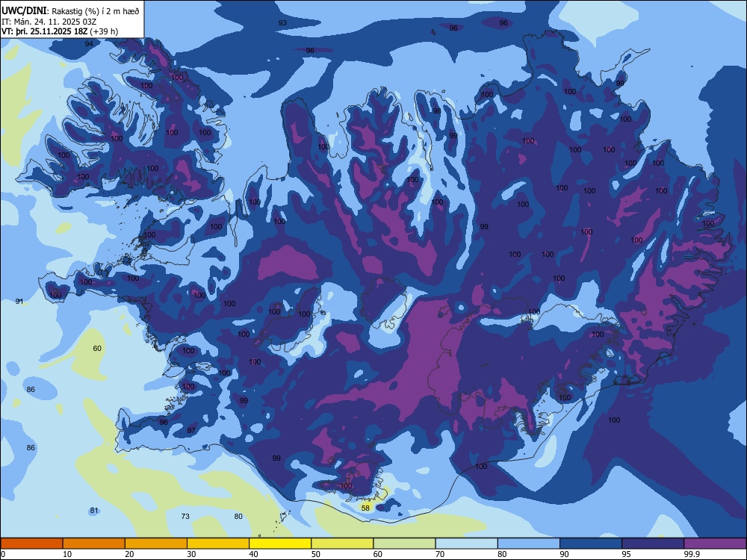The height and width of the screenshot is (560, 747).
Task: Click the '97' humidity value on the map
Action: 191,431
